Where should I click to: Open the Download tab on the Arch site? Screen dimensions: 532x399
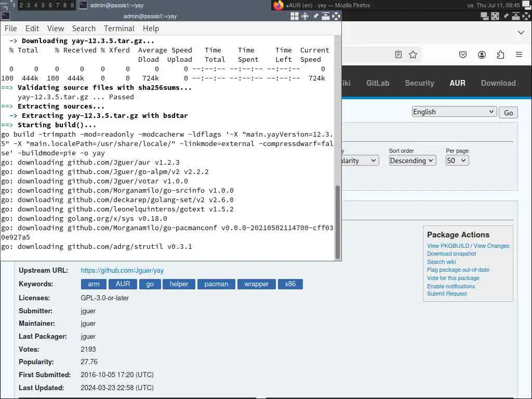click(498, 83)
